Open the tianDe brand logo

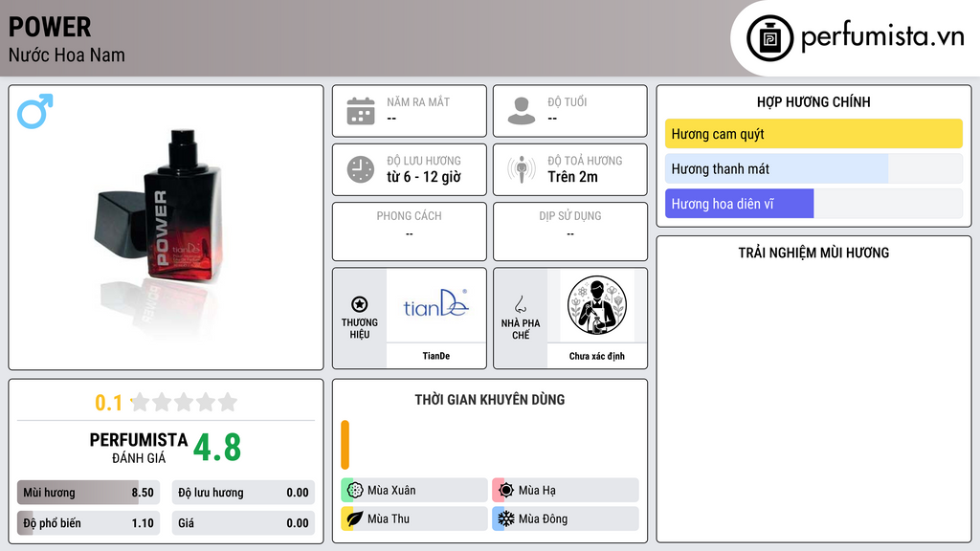pos(435,304)
